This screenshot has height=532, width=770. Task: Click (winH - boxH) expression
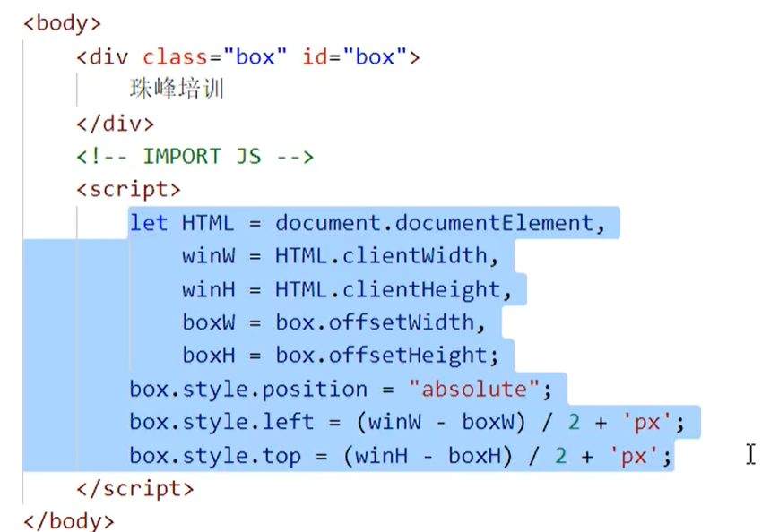coord(428,456)
